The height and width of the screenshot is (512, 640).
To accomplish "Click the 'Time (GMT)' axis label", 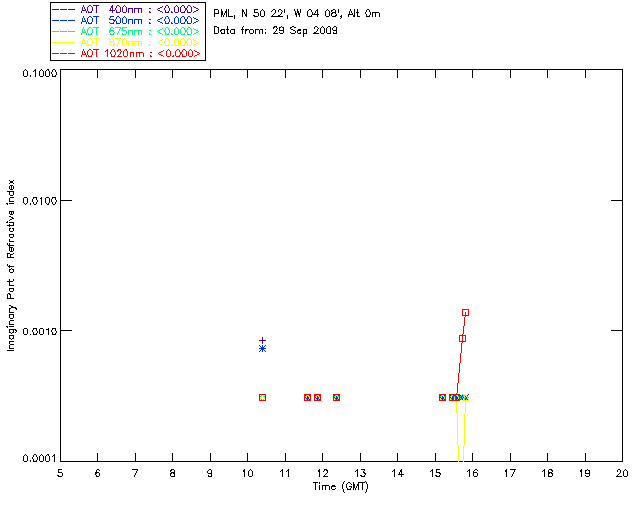I will tap(341, 487).
